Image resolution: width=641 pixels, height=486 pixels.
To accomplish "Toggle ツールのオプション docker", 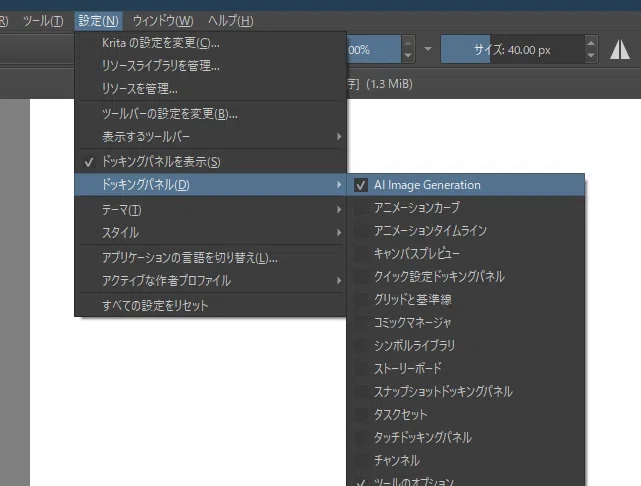I will tap(466, 481).
